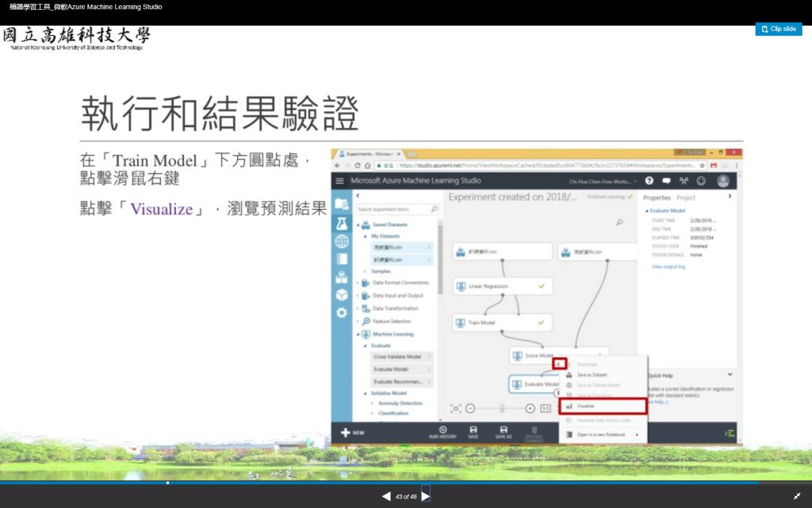
Task: Click the View output log link
Action: [668, 267]
